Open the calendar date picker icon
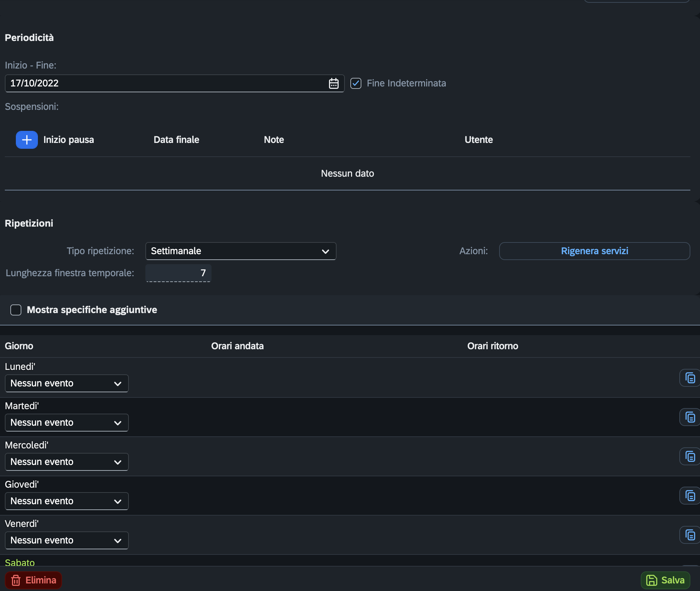Screen dimensions: 700x591 coord(333,83)
